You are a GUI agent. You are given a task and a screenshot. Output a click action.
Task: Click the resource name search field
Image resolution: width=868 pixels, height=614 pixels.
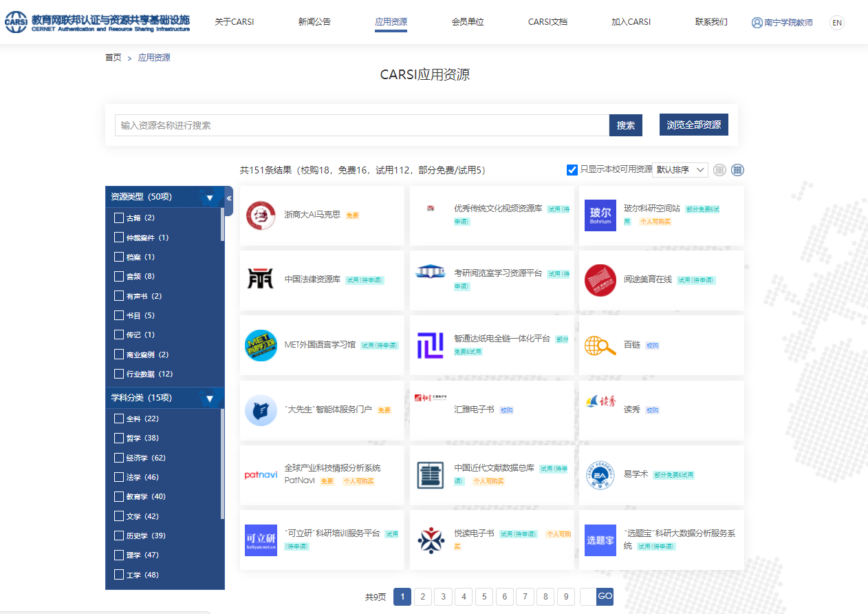362,125
